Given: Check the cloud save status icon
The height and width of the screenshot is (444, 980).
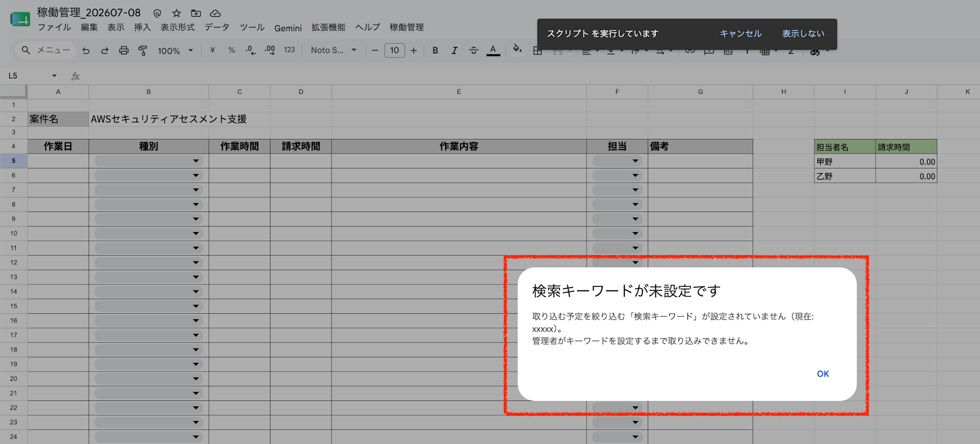Looking at the screenshot, I should click(215, 13).
